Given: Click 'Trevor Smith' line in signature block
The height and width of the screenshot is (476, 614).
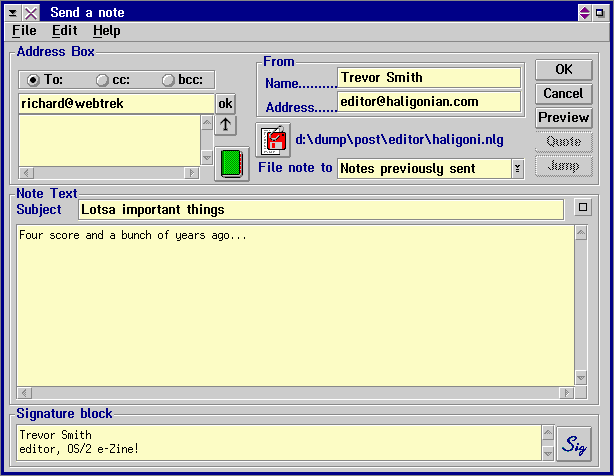Looking at the screenshot, I should click(x=55, y=435).
